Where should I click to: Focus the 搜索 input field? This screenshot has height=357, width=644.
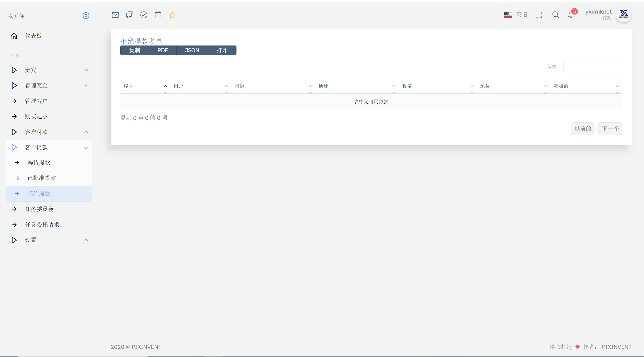pyautogui.click(x=593, y=66)
